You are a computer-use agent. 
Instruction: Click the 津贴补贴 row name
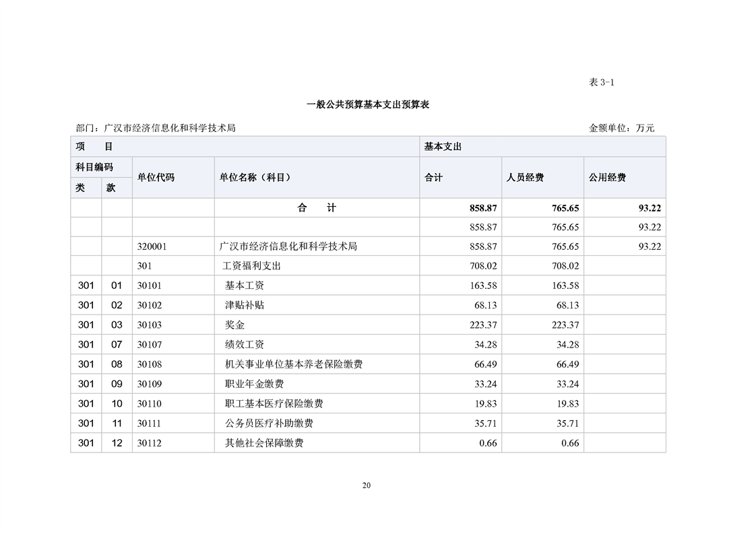point(245,306)
